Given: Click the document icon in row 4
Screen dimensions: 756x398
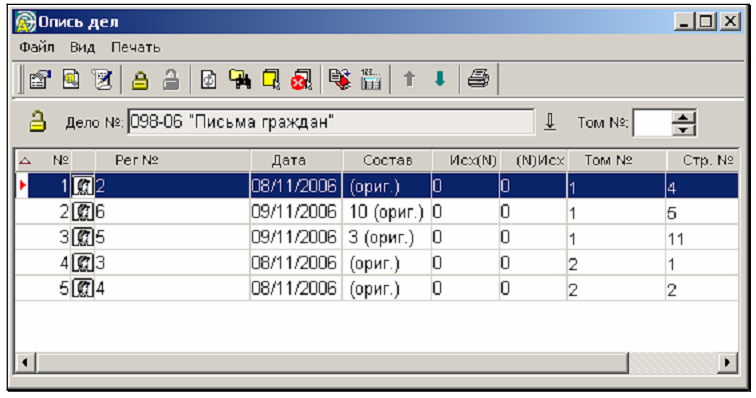Looking at the screenshot, I should pos(83,263).
